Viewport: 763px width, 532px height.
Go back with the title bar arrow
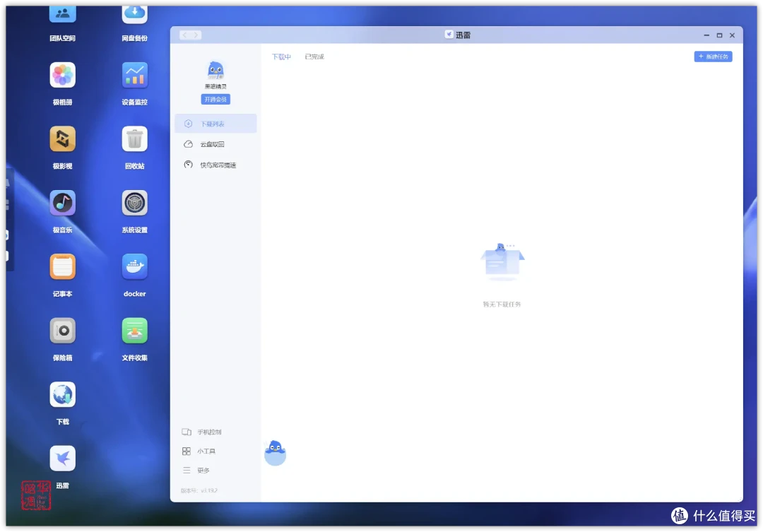coord(184,35)
